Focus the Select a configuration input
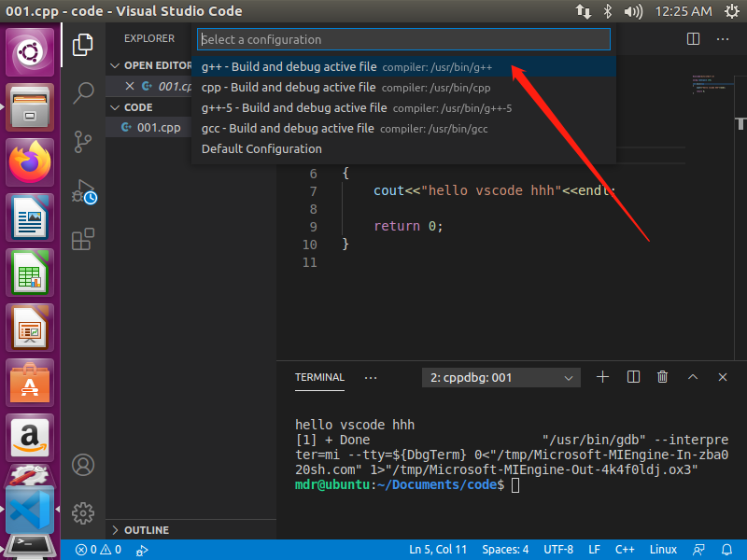Image resolution: width=747 pixels, height=560 pixels. coord(403,39)
